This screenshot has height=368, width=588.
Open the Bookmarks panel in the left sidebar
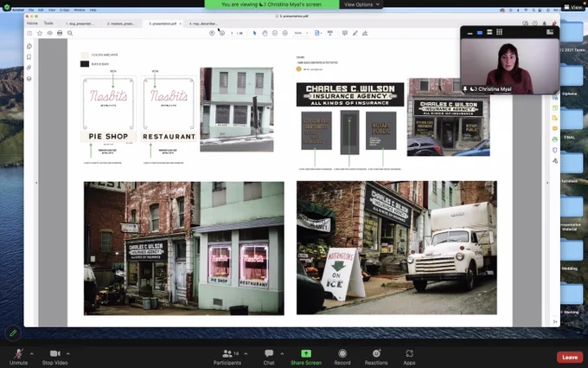29,57
